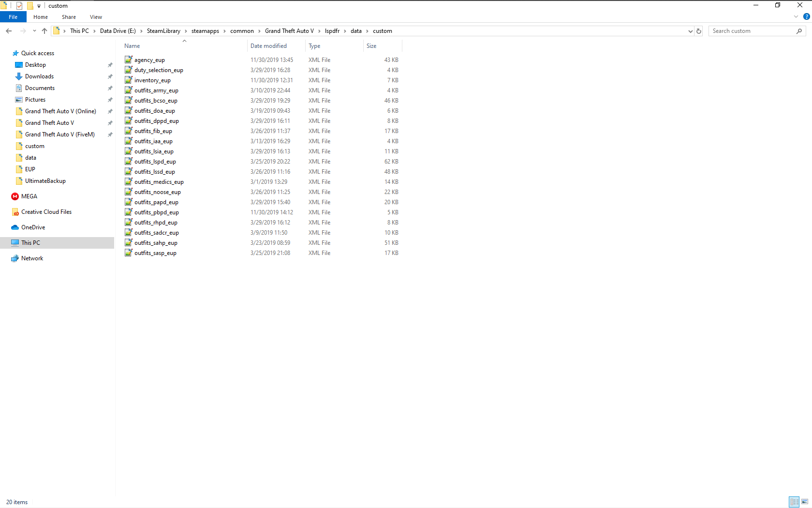Open recent locations dropdown arrow
Screen dimensions: 812x508
coord(34,31)
